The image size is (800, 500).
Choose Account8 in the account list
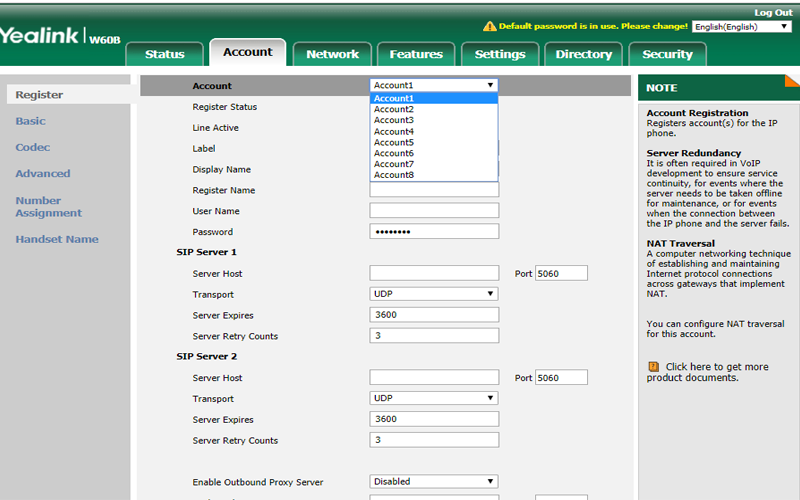[394, 175]
